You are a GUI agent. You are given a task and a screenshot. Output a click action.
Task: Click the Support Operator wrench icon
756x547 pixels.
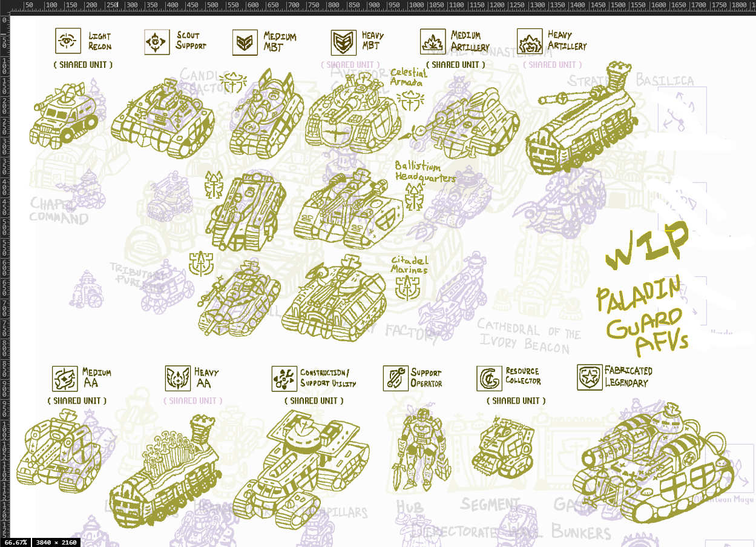point(395,379)
